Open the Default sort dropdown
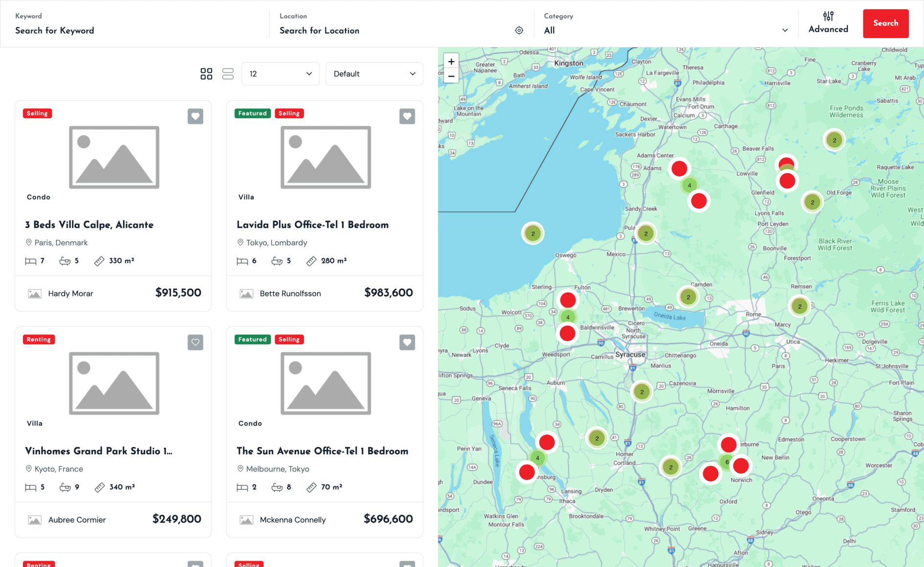 (x=374, y=74)
